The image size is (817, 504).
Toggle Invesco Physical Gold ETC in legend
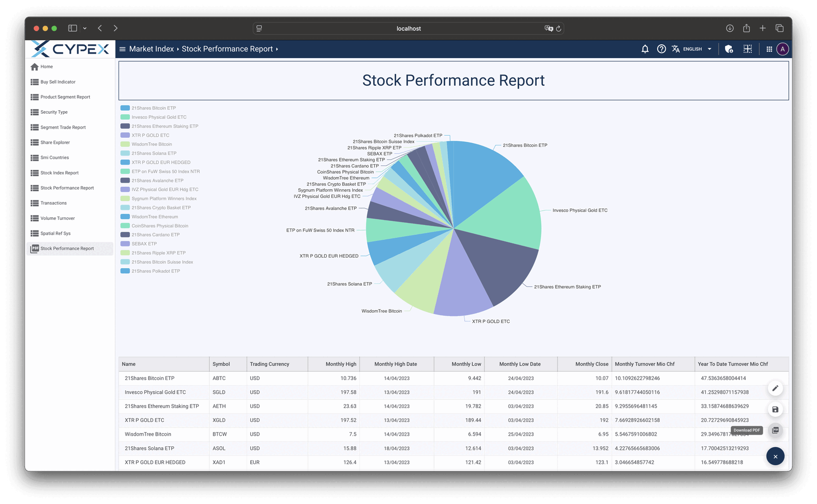tap(154, 117)
